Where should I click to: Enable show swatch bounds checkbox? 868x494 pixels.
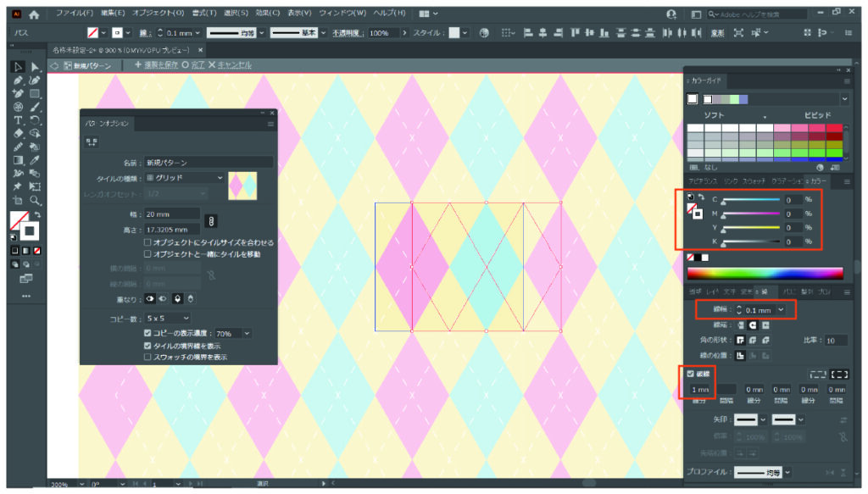[147, 358]
